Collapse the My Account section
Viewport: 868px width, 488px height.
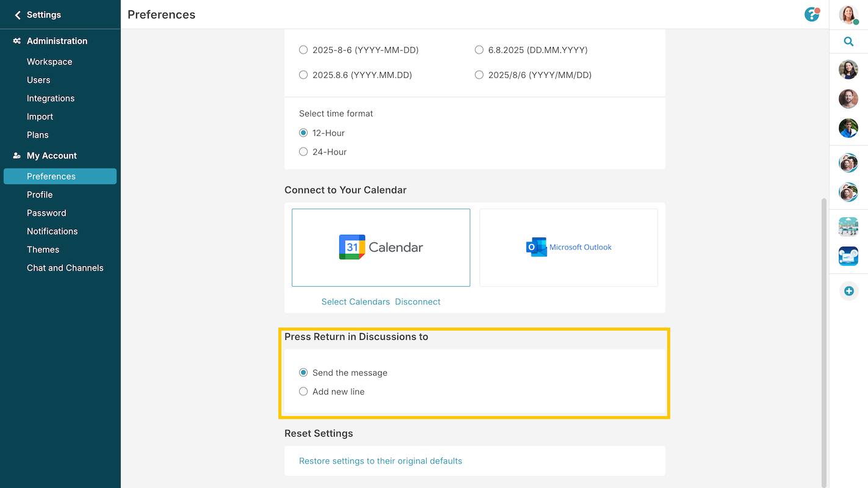click(x=51, y=155)
